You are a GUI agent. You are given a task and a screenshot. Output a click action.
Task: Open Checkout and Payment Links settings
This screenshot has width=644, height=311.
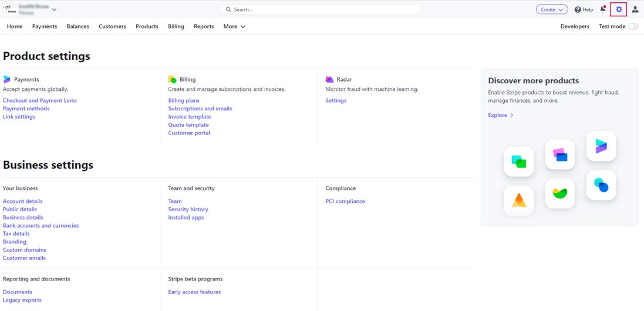tap(39, 100)
